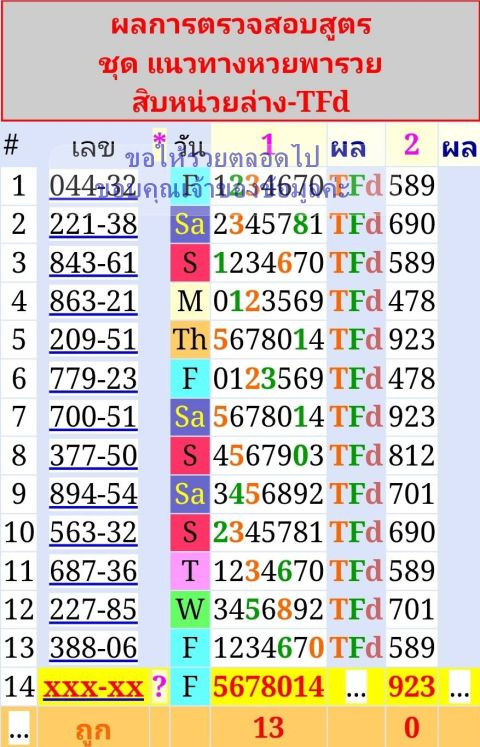This screenshot has width=480, height=747.
Task: Click the column 1 header
Action: click(x=269, y=144)
